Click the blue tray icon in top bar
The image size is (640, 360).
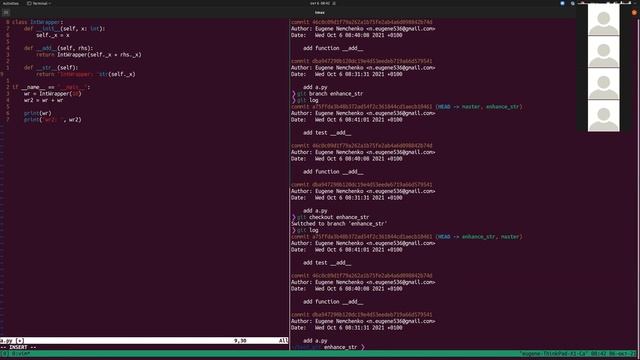coord(562,3)
